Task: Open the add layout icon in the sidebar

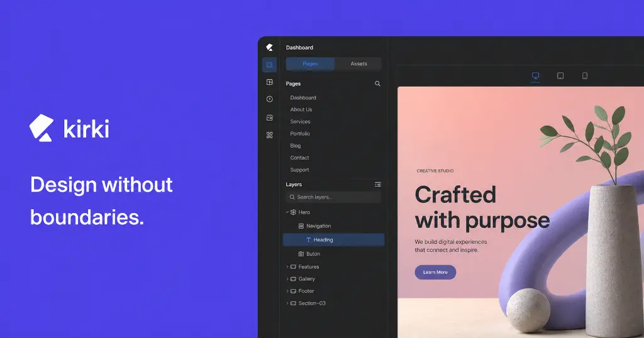Action: click(x=269, y=82)
